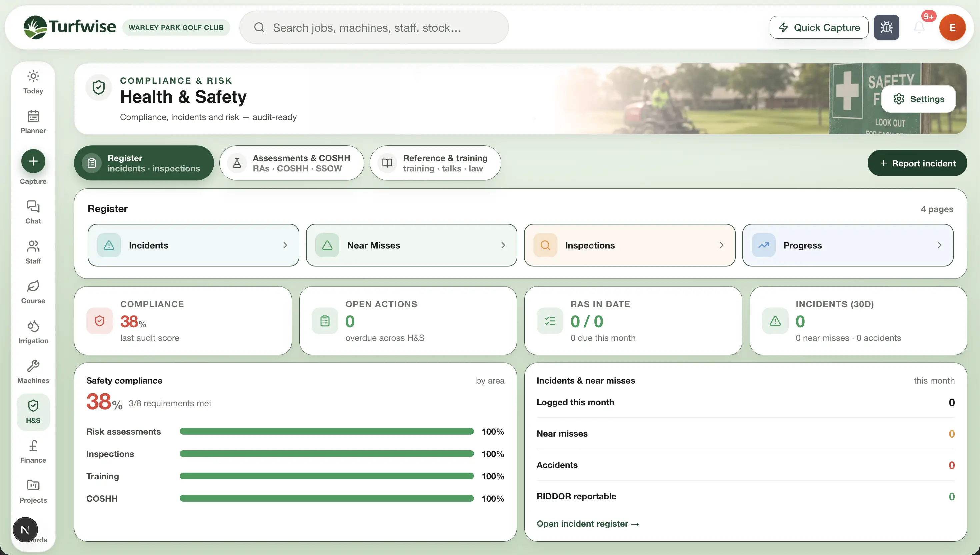
Task: Open Chat from the sidebar
Action: [33, 212]
